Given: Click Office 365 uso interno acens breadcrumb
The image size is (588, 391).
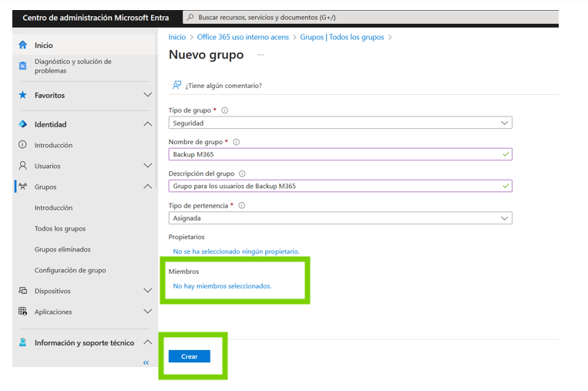Looking at the screenshot, I should coord(243,37).
